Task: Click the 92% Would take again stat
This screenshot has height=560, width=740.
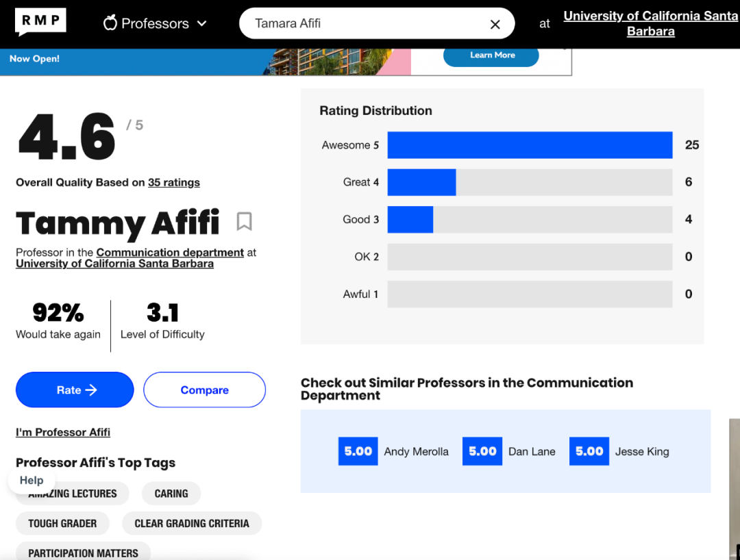Action: point(58,322)
